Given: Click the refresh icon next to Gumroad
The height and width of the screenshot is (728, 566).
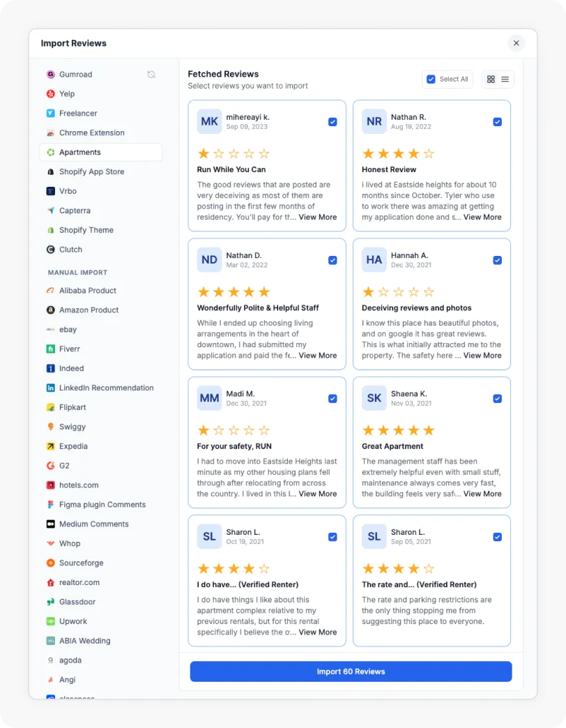Looking at the screenshot, I should [x=151, y=74].
